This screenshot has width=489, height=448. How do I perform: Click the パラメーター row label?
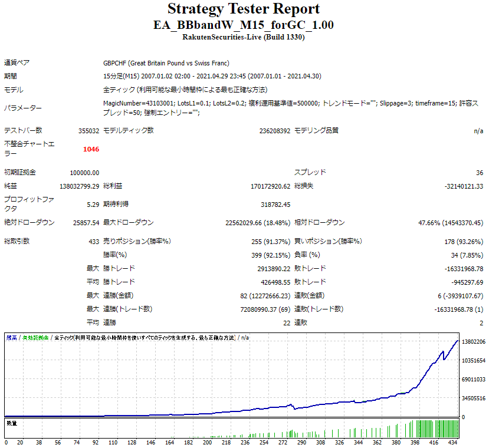point(23,108)
